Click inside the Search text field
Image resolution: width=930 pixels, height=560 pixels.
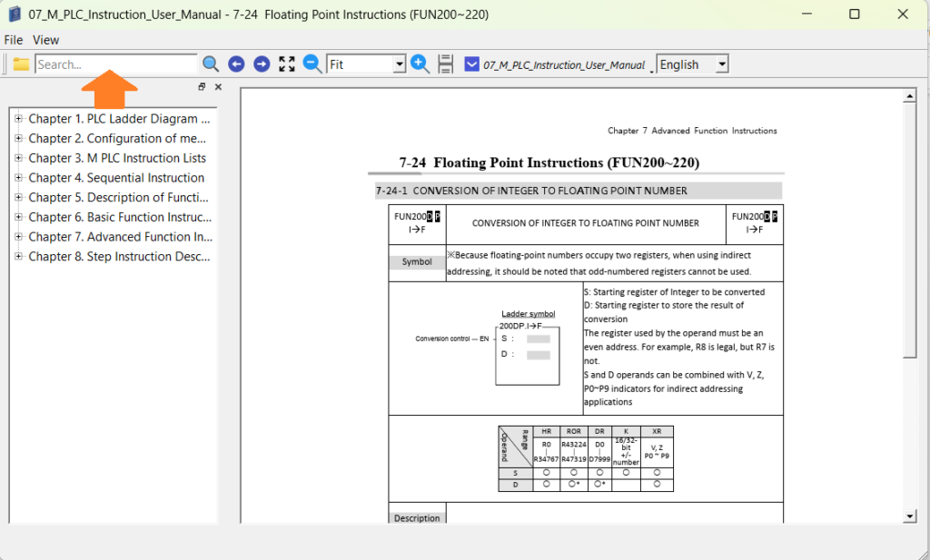point(116,64)
